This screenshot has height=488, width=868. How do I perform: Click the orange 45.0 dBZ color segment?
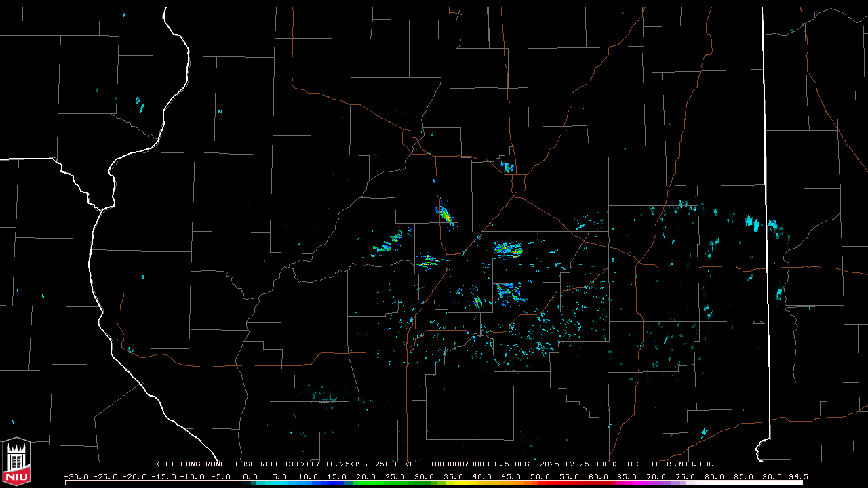pyautogui.click(x=511, y=483)
